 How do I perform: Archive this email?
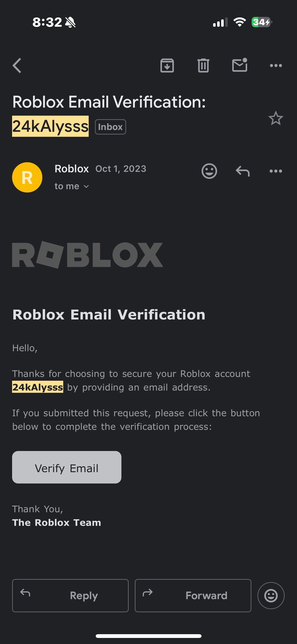167,66
